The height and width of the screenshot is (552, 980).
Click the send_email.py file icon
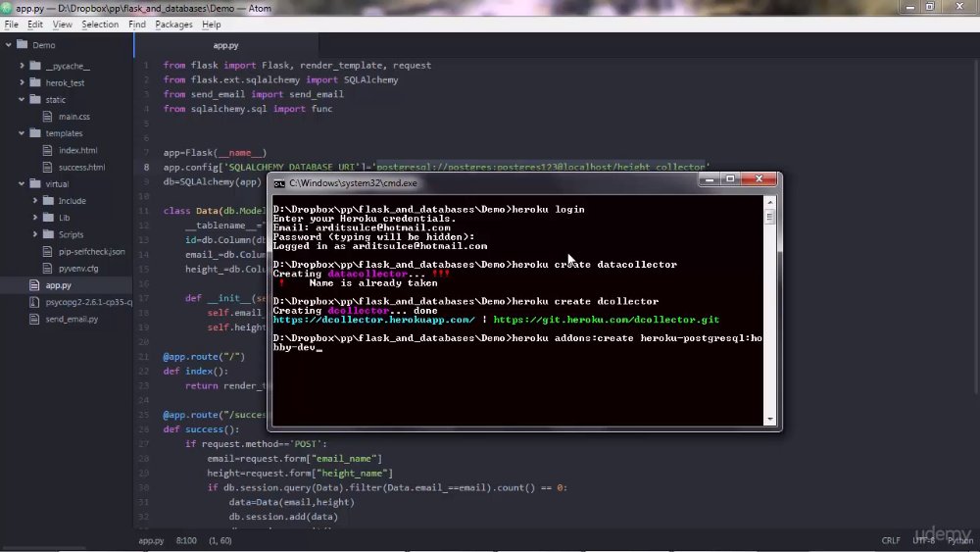pos(34,319)
